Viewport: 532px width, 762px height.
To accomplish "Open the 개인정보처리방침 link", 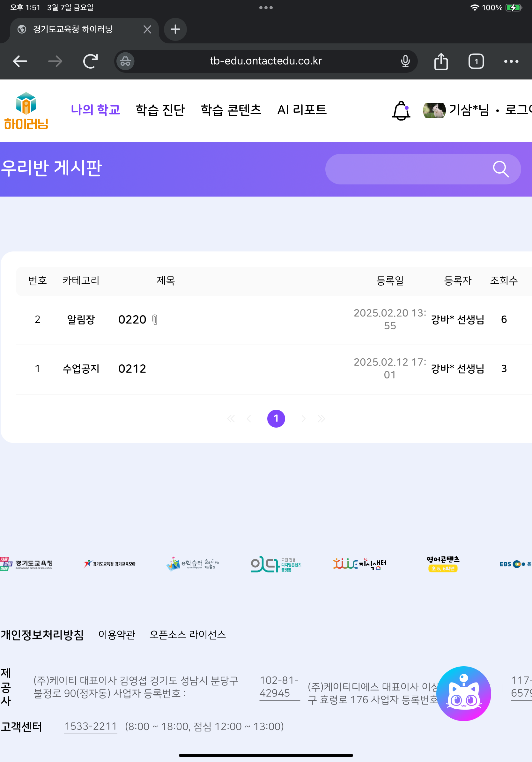I will (42, 635).
